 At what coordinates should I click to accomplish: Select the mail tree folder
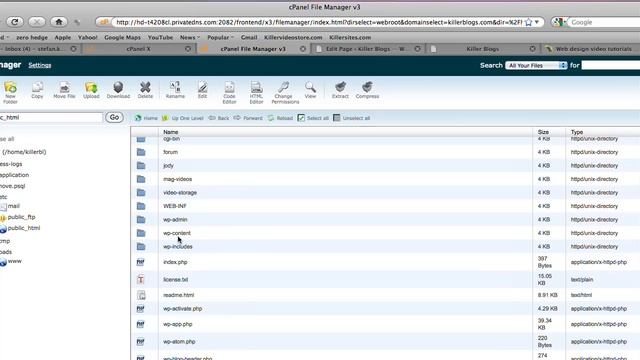click(x=13, y=206)
